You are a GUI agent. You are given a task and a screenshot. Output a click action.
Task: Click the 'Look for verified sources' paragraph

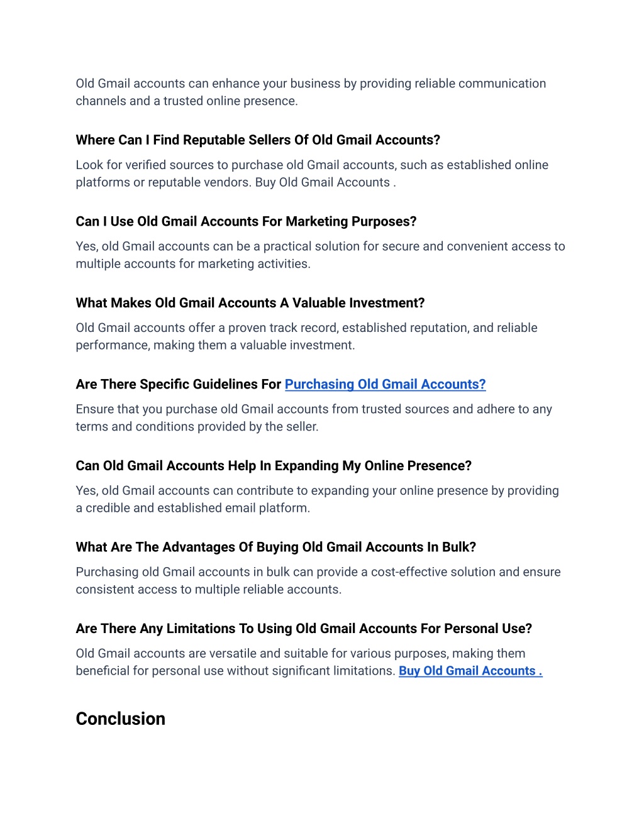tap(312, 174)
